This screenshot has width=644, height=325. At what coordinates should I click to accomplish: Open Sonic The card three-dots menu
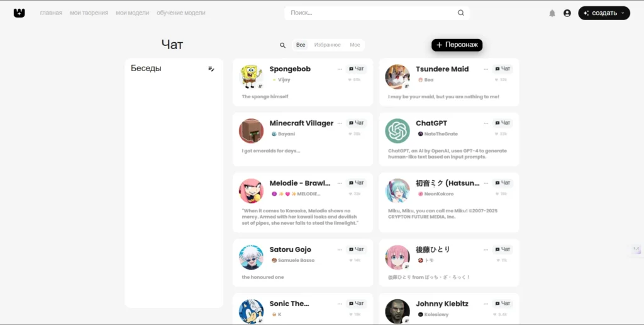click(340, 304)
